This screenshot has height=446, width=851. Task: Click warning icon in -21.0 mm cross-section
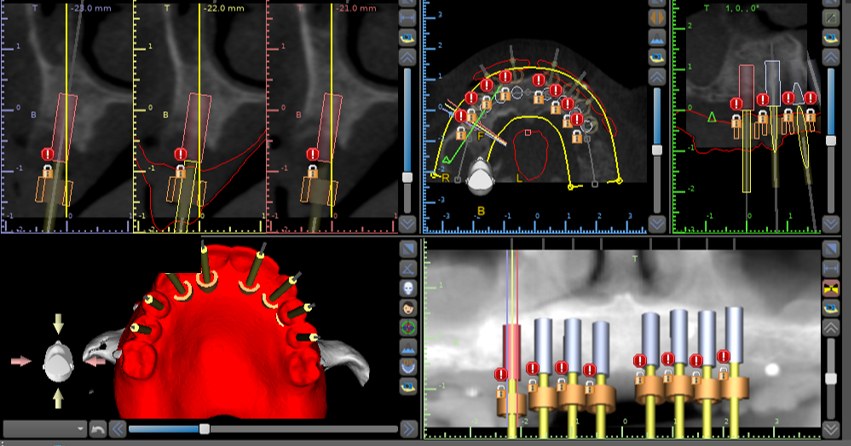[x=313, y=155]
